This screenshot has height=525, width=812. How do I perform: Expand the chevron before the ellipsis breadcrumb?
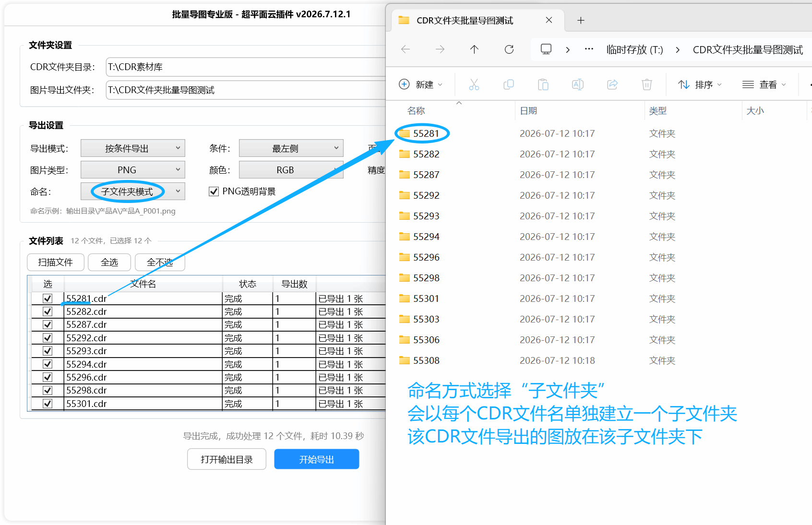point(568,50)
